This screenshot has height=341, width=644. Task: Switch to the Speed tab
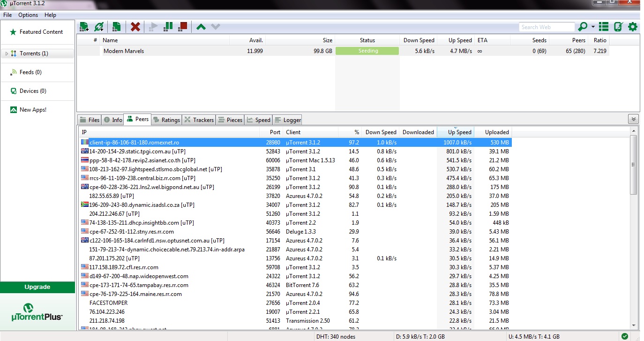tap(258, 120)
